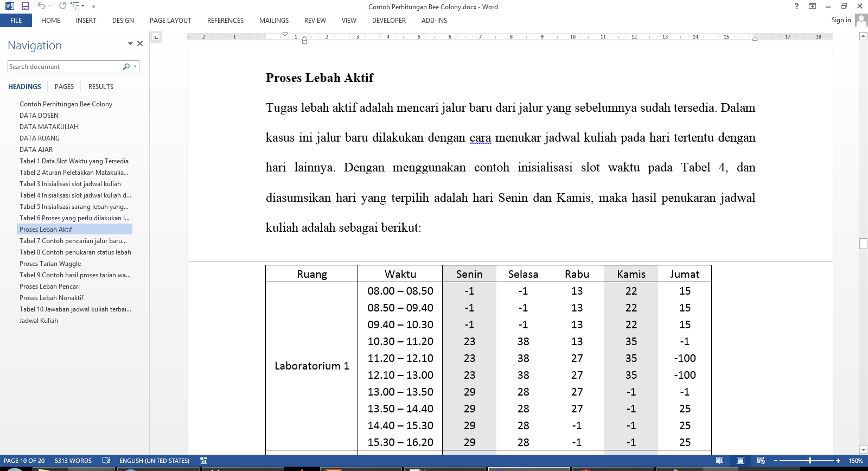The image size is (868, 471).
Task: Click the macro recording icon in status bar
Action: pos(203,461)
